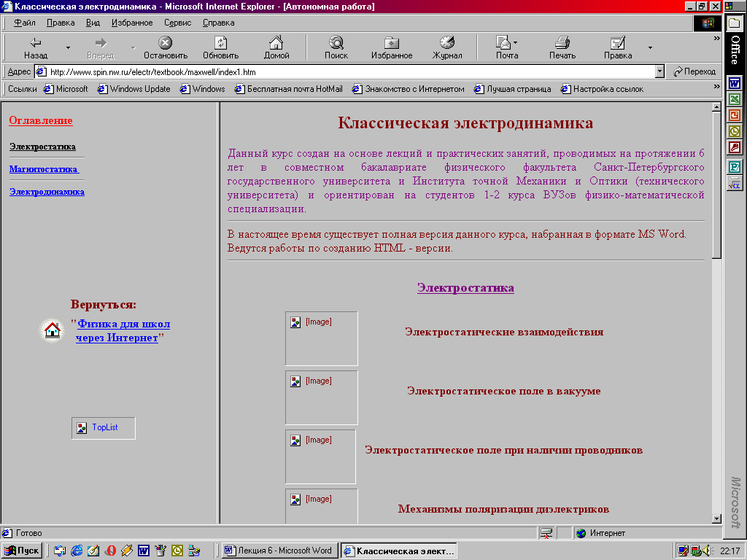Open the Почта button dropdown arrow
This screenshot has height=560, width=747.
516,43
